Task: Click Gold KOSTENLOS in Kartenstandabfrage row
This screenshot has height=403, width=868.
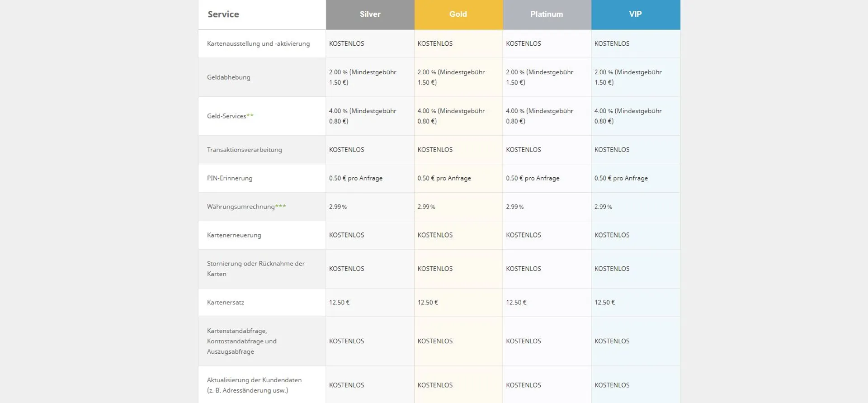Action: (x=435, y=341)
